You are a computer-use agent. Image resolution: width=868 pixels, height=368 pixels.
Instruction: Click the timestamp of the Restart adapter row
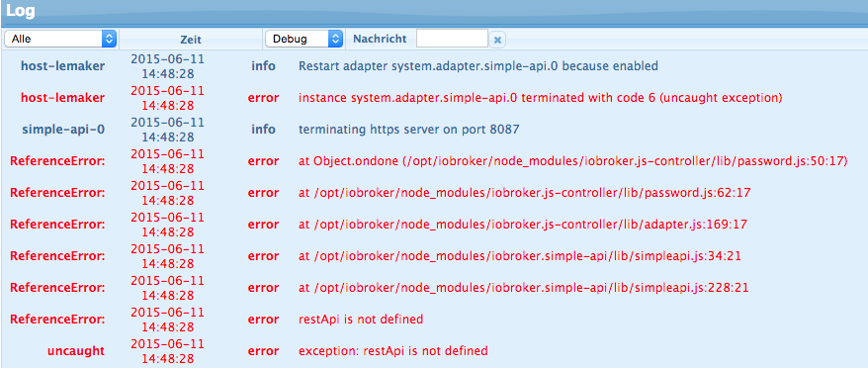[x=167, y=66]
